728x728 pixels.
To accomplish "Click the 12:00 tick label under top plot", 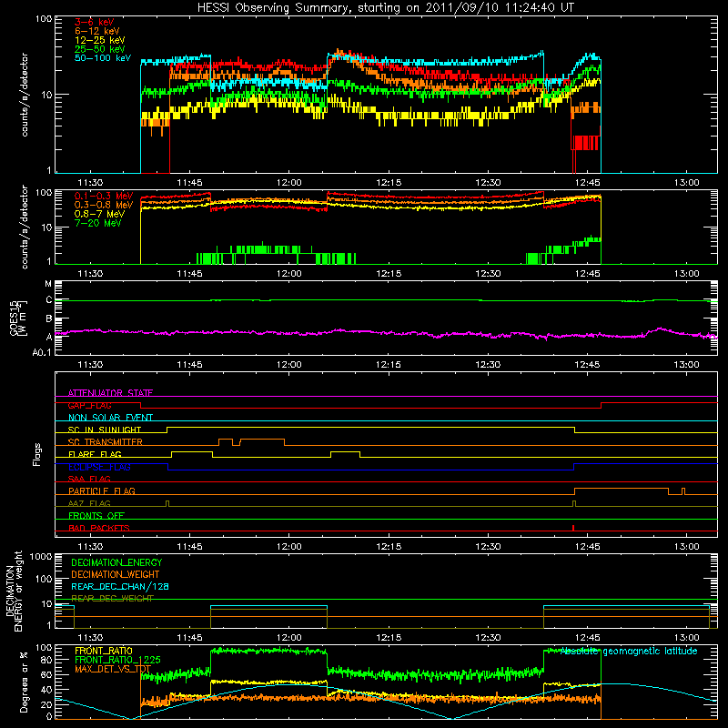I will pos(288,183).
